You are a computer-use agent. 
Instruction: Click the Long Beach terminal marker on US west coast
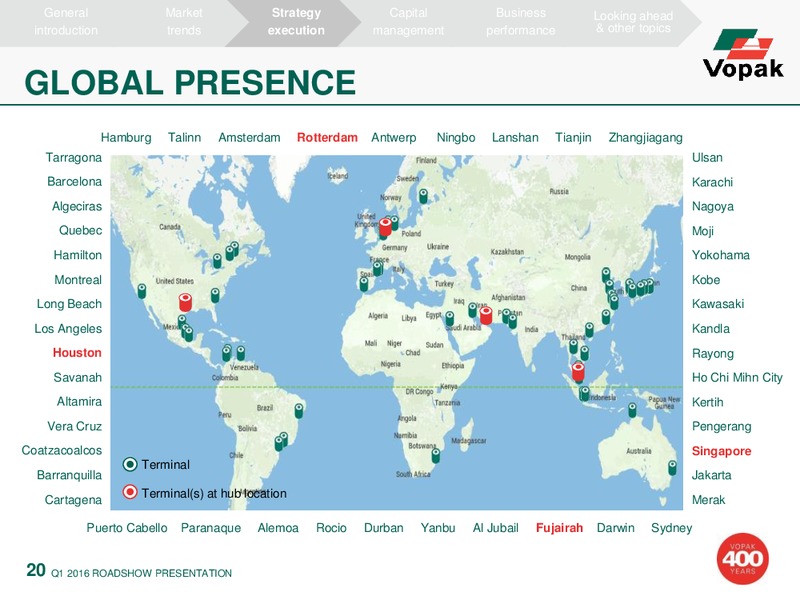pyautogui.click(x=142, y=291)
